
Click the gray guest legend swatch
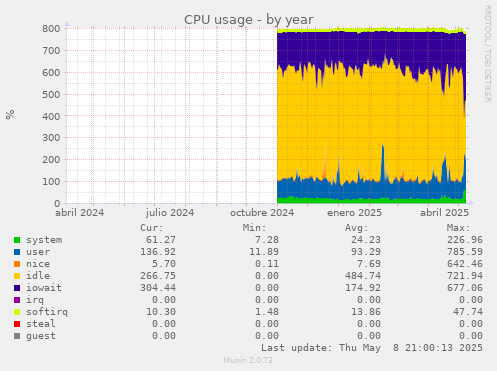pos(17,336)
